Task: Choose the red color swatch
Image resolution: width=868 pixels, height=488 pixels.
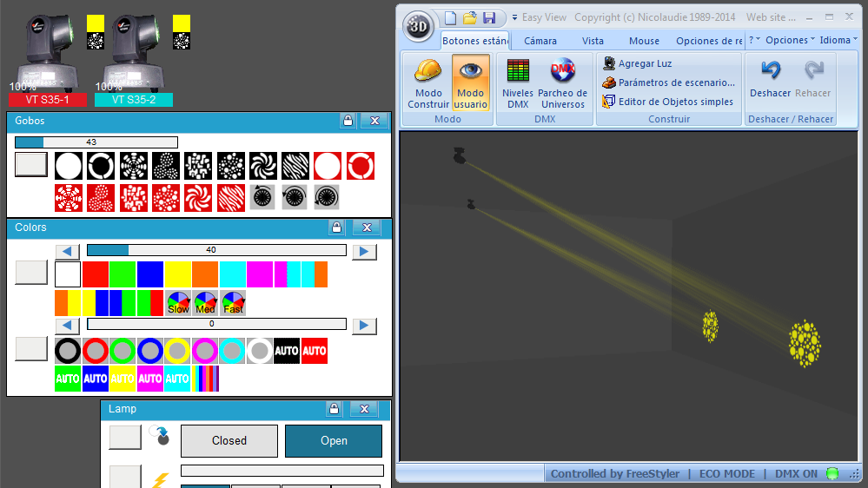Action: [96, 274]
